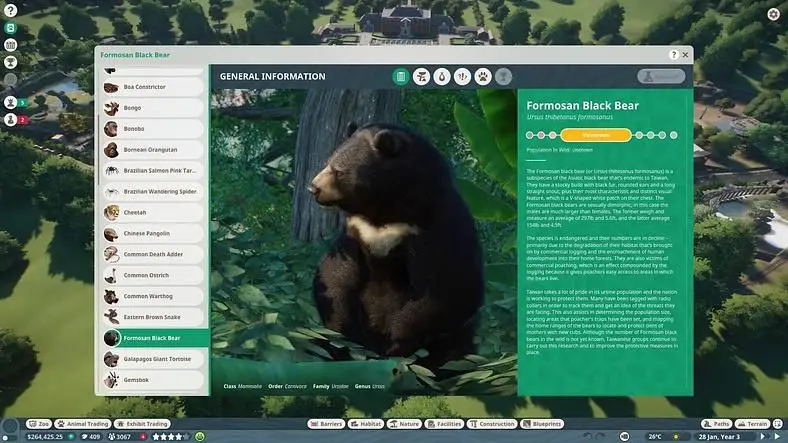
Task: Click the last conservation status dot
Action: pos(674,135)
